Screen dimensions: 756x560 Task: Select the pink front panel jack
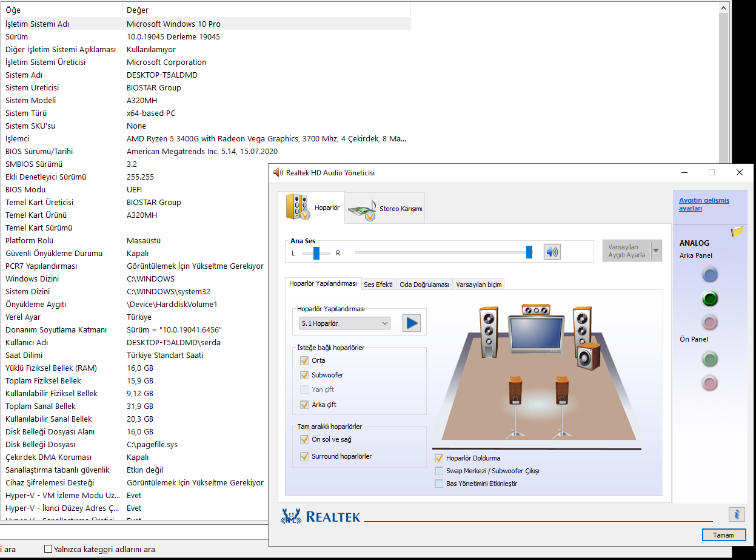pyautogui.click(x=710, y=383)
